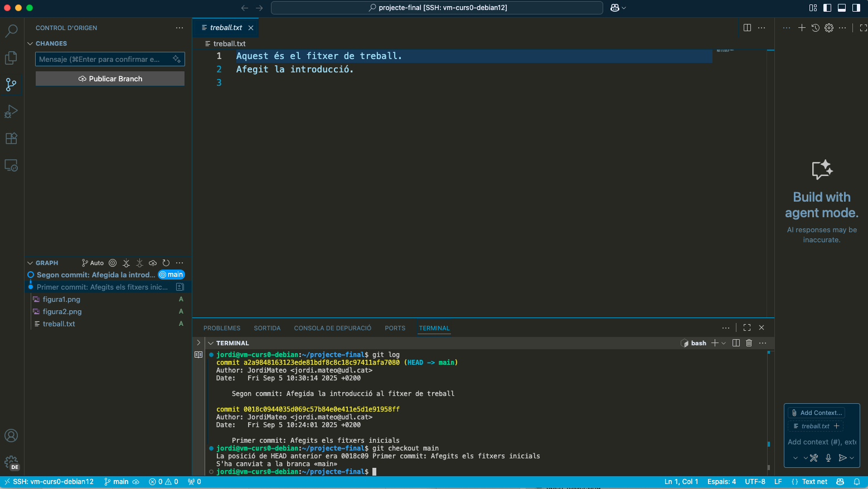Switch to SORTIDA panel tab
Image resolution: width=868 pixels, height=489 pixels.
pyautogui.click(x=267, y=328)
